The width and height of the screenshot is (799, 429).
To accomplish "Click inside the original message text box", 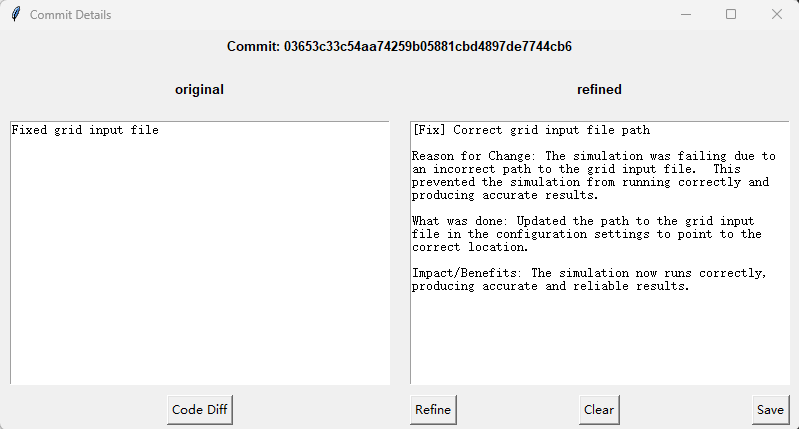I will tap(200, 253).
